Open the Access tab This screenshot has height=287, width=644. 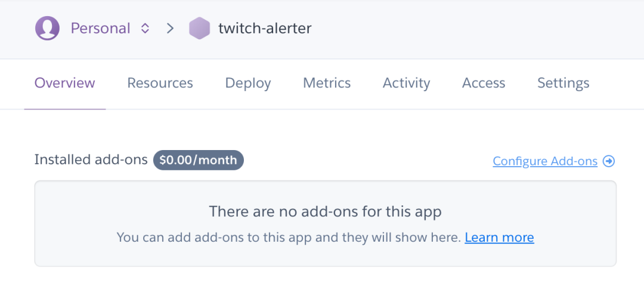(x=484, y=83)
